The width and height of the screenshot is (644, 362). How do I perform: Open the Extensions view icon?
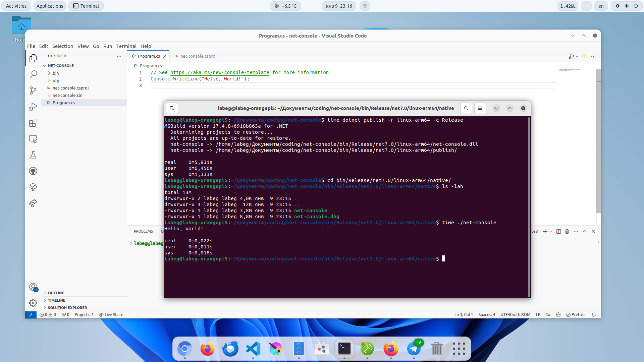[33, 123]
